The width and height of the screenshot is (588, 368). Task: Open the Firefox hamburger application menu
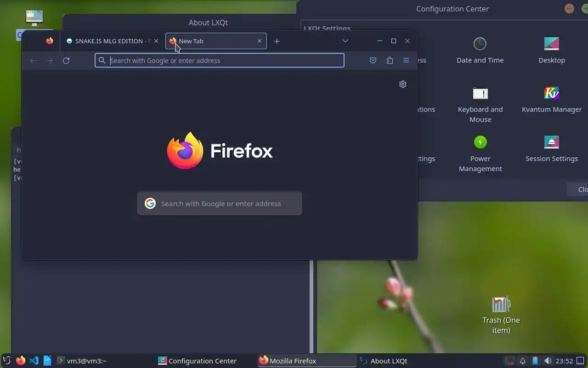pos(406,60)
